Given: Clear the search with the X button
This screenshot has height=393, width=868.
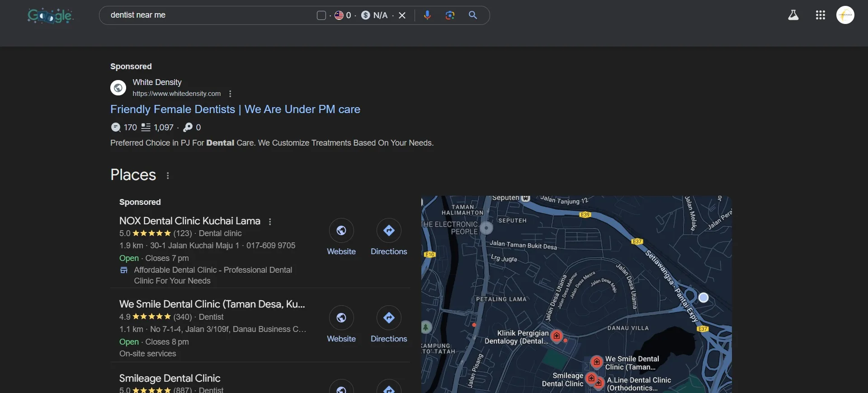Looking at the screenshot, I should 402,15.
